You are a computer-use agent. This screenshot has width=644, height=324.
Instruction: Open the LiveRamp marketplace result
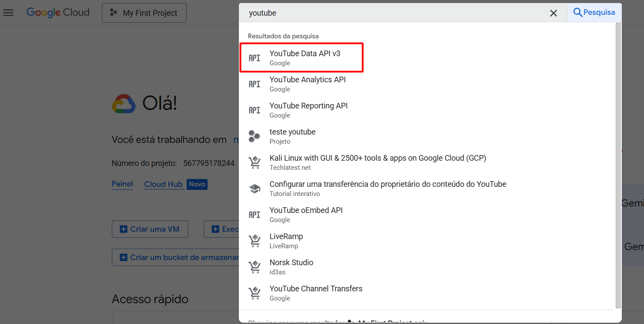coord(427,241)
